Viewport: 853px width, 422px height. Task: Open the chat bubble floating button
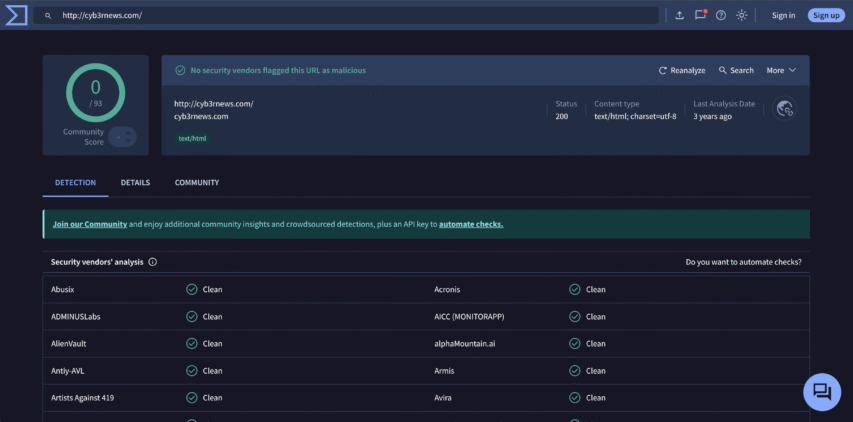point(822,392)
